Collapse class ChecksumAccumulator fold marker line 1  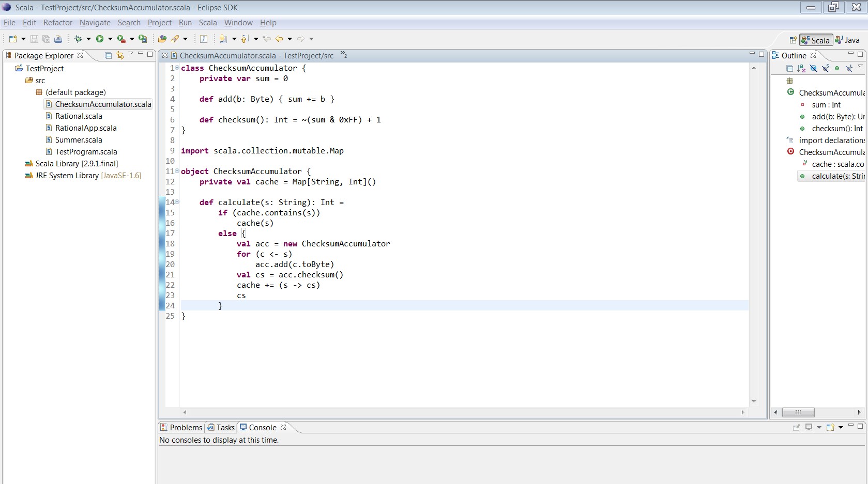pos(177,68)
